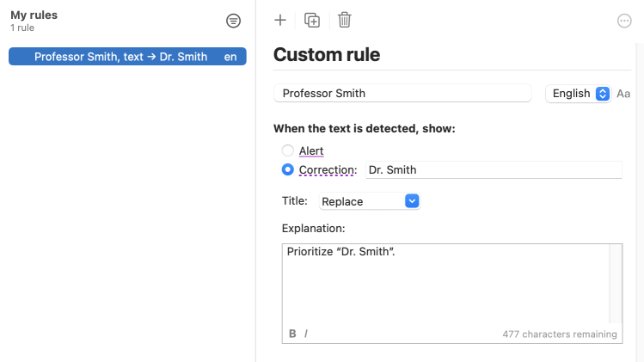The width and height of the screenshot is (644, 362).
Task: Delete the rule with the trash icon
Action: 345,20
